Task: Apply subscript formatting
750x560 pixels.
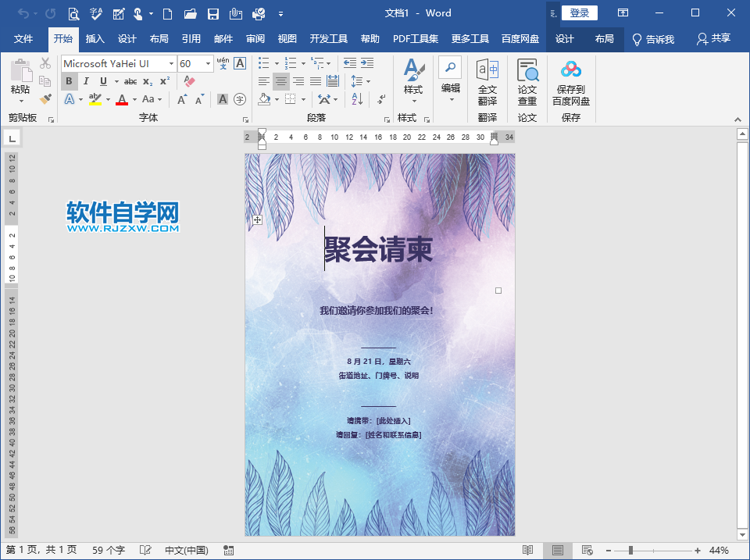Action: 146,80
